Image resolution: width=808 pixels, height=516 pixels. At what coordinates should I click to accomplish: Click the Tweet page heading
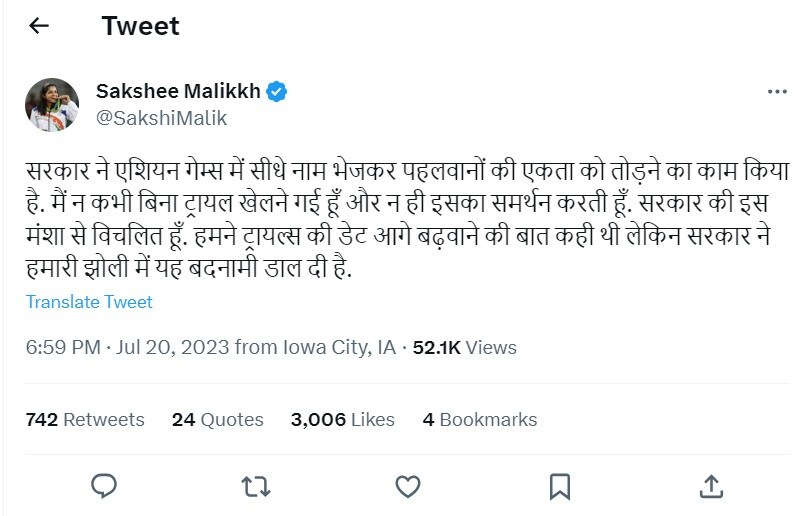pos(140,26)
